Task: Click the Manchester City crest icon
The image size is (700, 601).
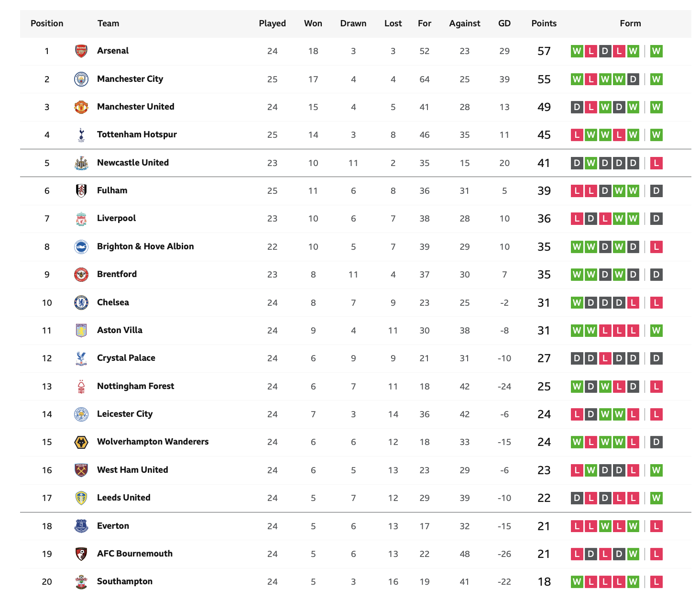Action: [x=81, y=79]
